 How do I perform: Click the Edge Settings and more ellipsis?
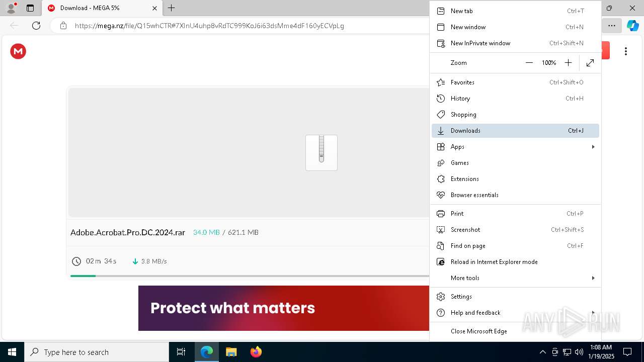click(x=612, y=26)
